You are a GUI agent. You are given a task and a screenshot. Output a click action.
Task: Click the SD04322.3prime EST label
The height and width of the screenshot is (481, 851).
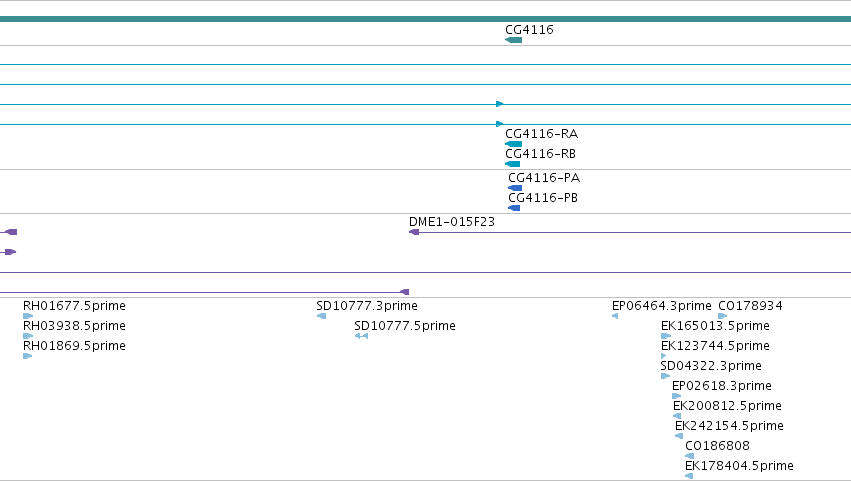click(x=711, y=366)
